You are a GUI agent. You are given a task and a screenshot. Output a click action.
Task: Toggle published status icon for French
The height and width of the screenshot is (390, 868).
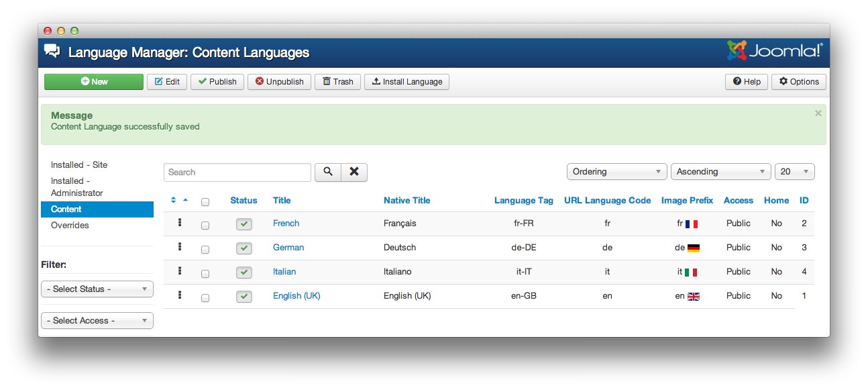(x=243, y=224)
